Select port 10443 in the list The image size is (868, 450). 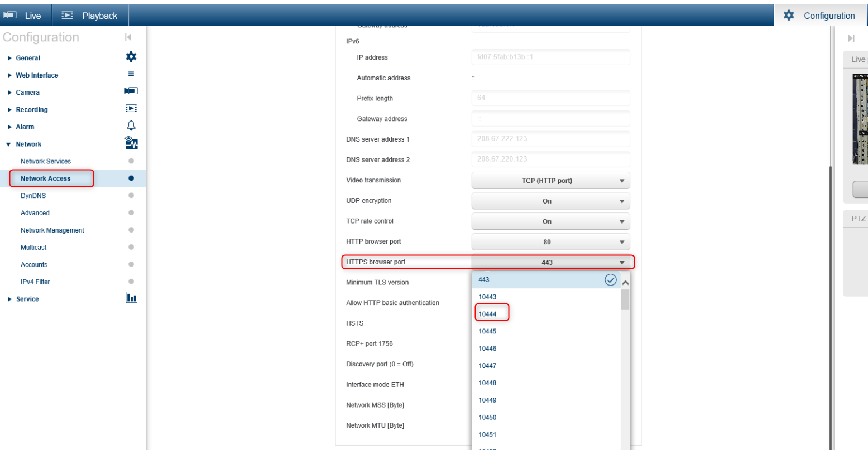coord(546,297)
